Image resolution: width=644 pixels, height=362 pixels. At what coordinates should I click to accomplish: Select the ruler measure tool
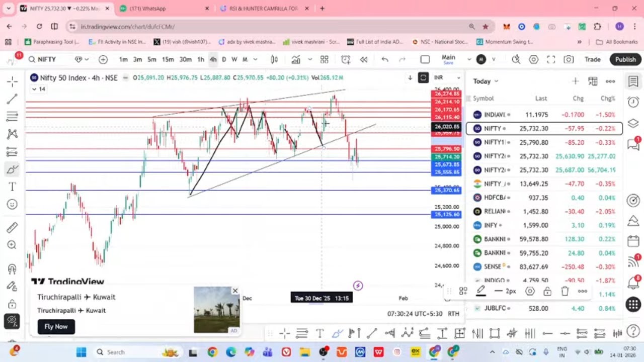[12, 227]
